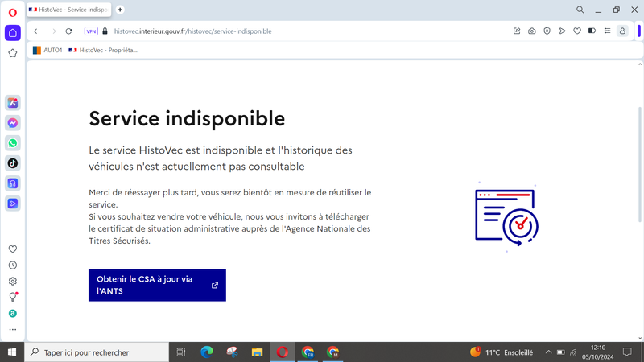The height and width of the screenshot is (362, 644).
Task: Open the easy setup sliders icon
Action: [608, 31]
